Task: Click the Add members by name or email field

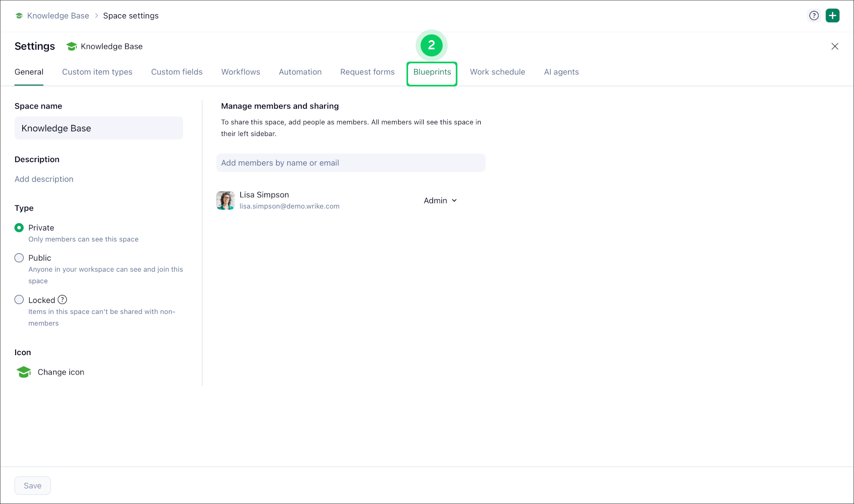Action: (351, 163)
